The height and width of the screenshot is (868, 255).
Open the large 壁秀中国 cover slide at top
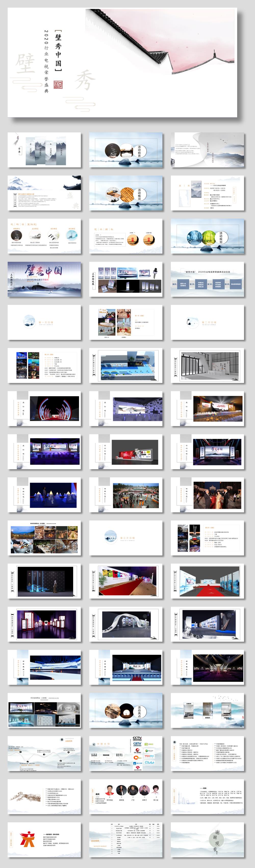[x=122, y=63]
